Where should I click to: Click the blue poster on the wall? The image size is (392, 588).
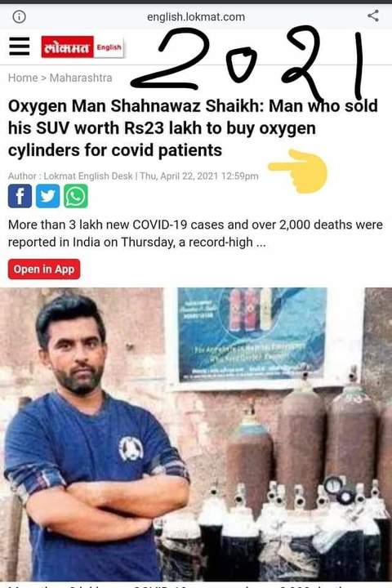click(252, 335)
